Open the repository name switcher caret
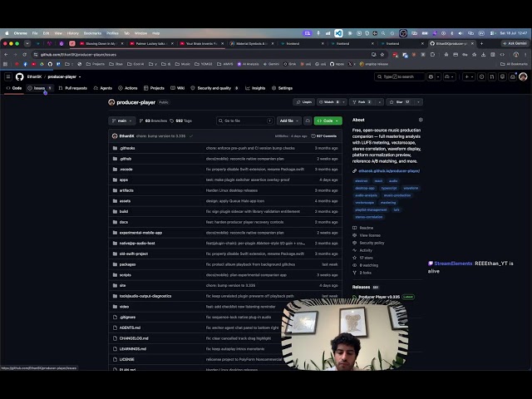 [80, 77]
